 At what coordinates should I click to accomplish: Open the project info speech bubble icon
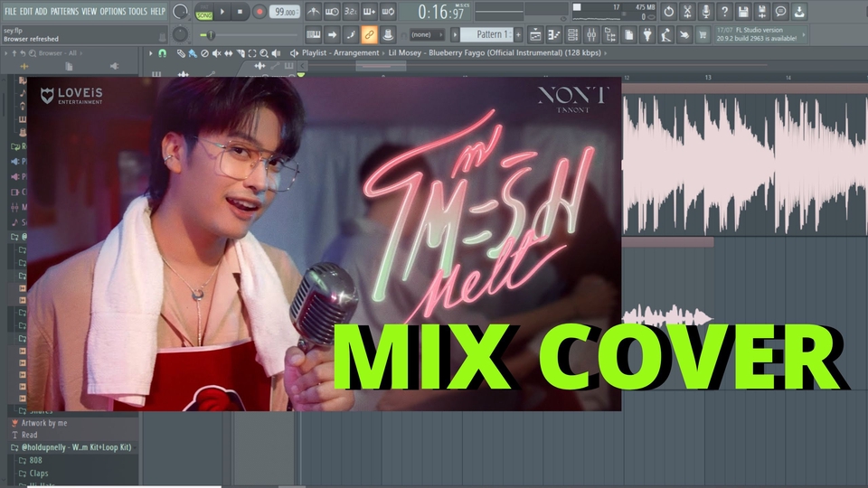coord(780,11)
